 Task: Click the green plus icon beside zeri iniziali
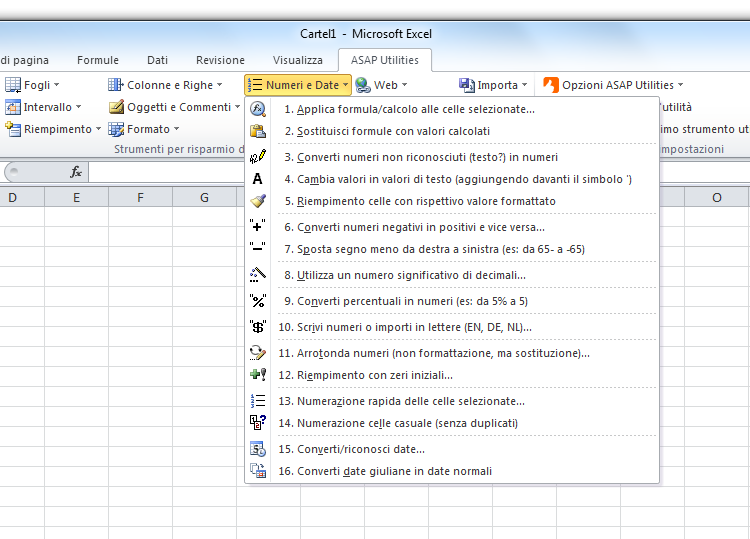(258, 375)
